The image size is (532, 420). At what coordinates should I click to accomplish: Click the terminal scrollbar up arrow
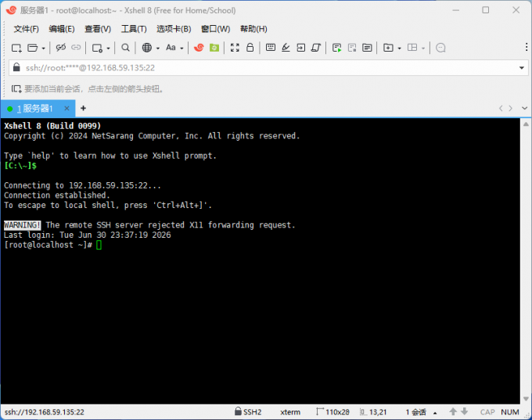[526, 124]
